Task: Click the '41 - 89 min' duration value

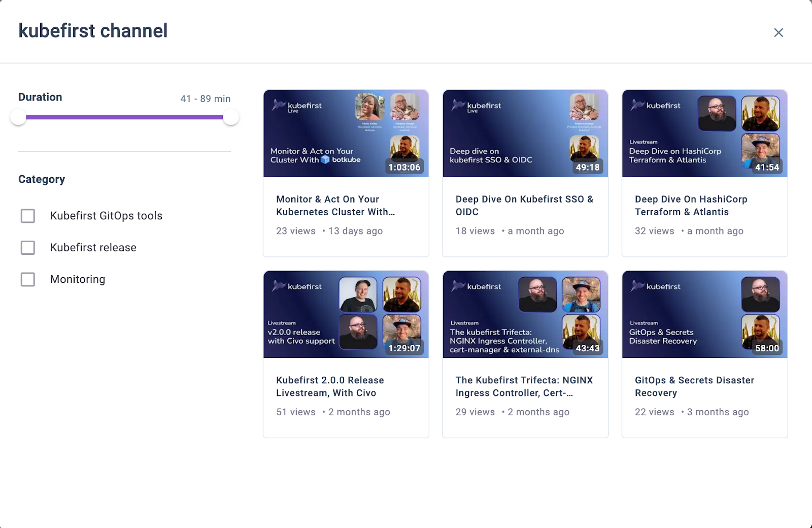Action: tap(206, 99)
